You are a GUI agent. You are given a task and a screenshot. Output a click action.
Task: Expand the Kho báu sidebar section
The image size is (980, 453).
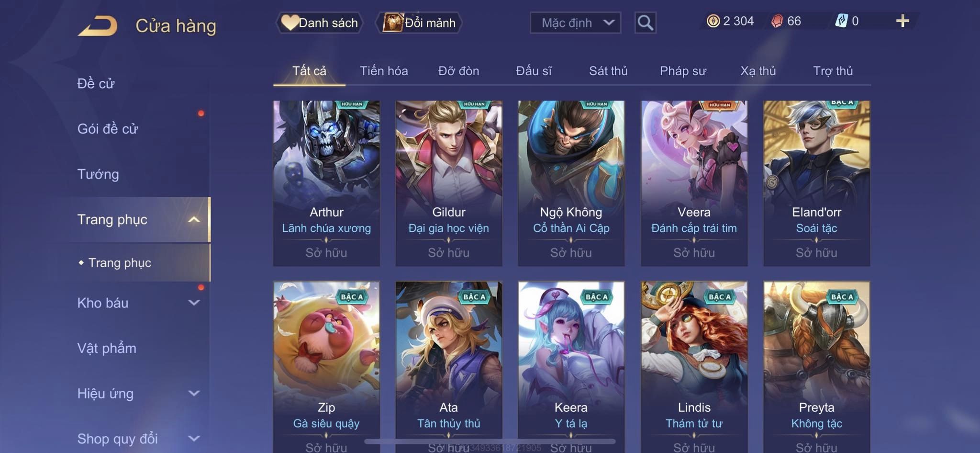click(194, 303)
